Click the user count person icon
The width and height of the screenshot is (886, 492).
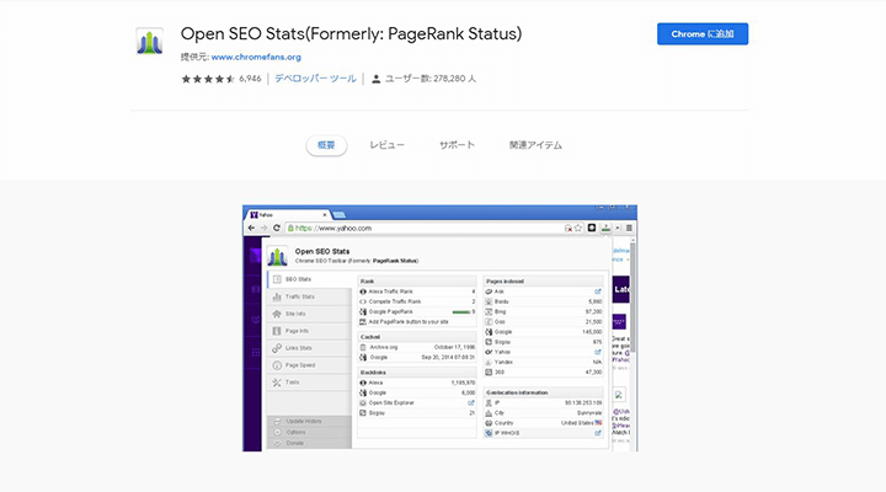[x=376, y=79]
